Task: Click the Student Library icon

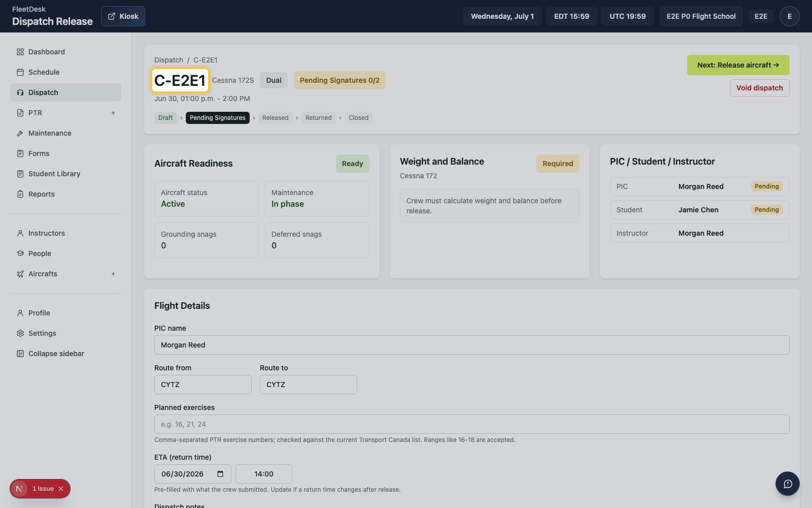Action: (x=20, y=174)
